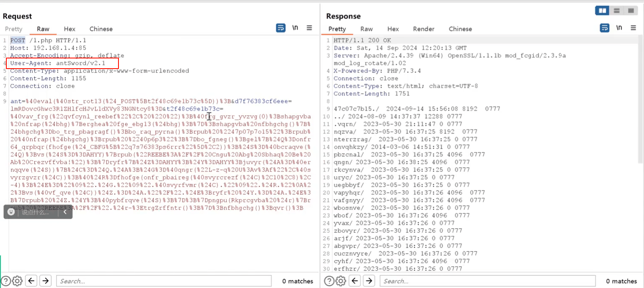Click the emoji icon in the floating chat widget
Screen dimensions: 644x288
point(11,212)
